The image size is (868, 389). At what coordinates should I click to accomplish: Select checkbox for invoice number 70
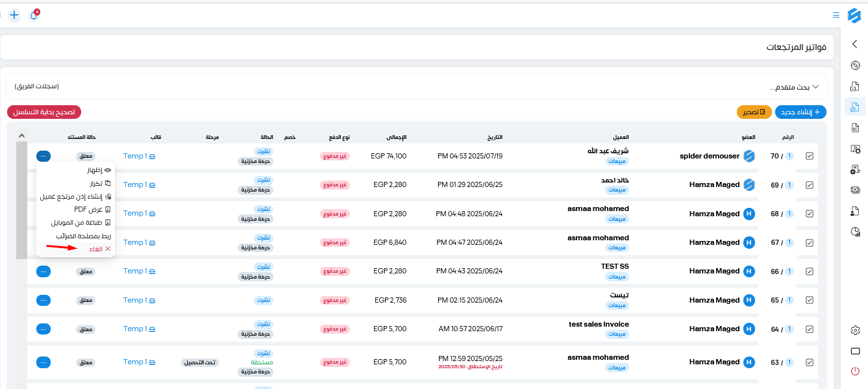tap(810, 156)
